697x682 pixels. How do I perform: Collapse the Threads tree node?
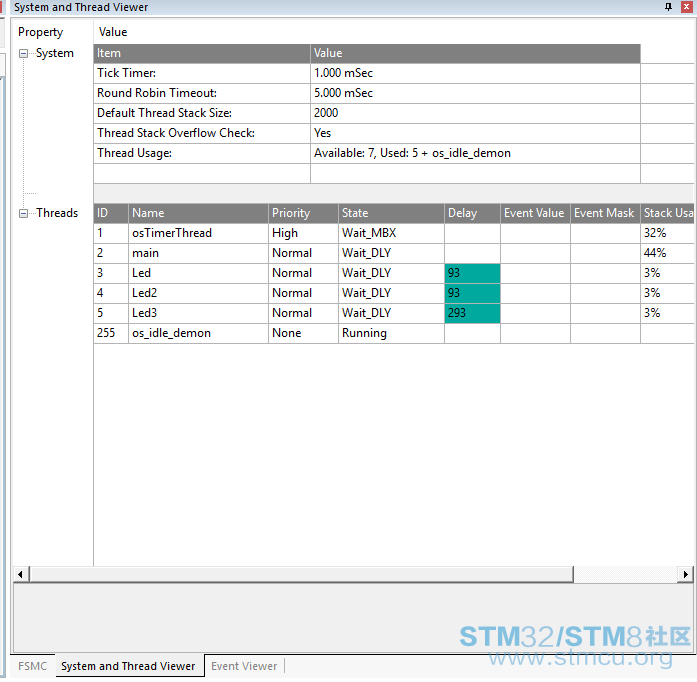pyautogui.click(x=24, y=213)
